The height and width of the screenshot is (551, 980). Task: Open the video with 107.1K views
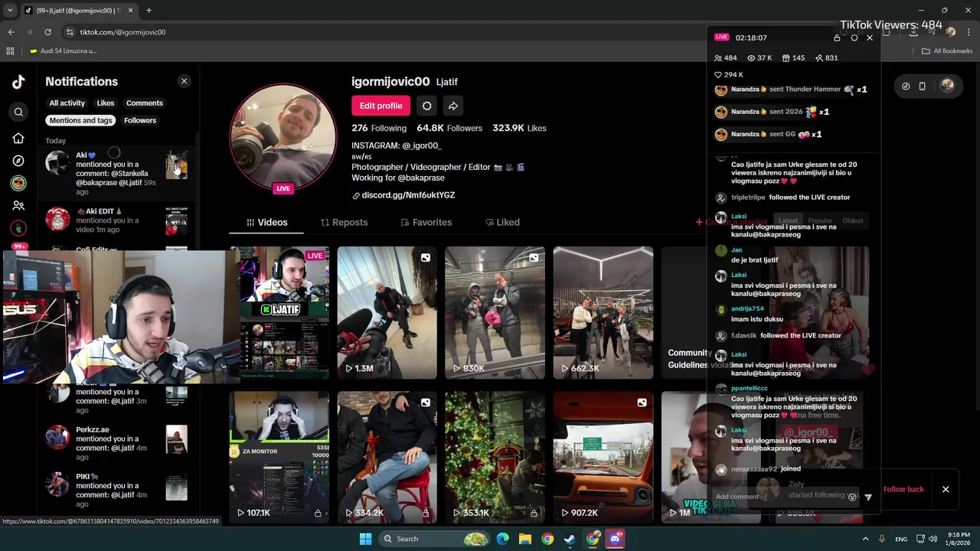279,458
